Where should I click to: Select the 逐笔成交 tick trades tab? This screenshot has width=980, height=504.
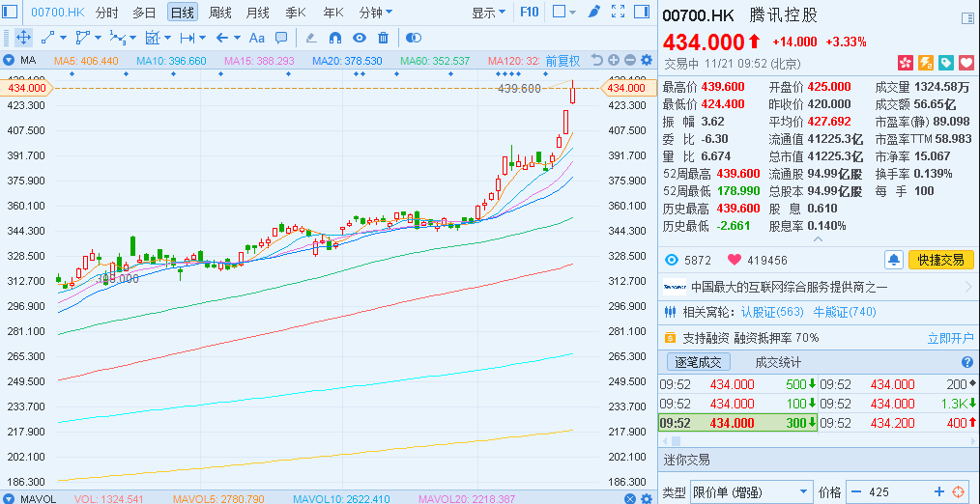(x=698, y=362)
